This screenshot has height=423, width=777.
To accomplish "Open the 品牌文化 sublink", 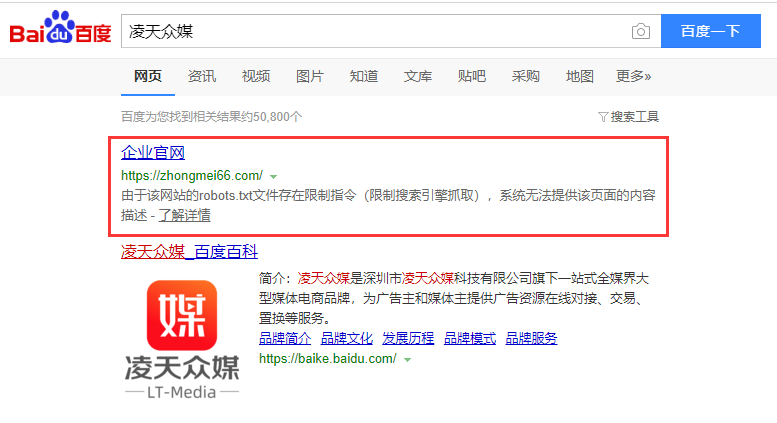I will click(346, 339).
